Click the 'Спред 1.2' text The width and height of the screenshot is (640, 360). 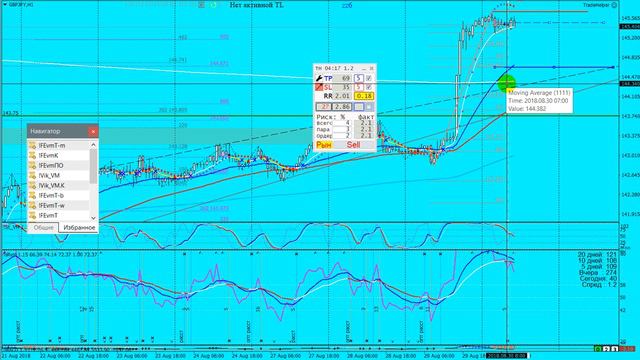tap(599, 284)
